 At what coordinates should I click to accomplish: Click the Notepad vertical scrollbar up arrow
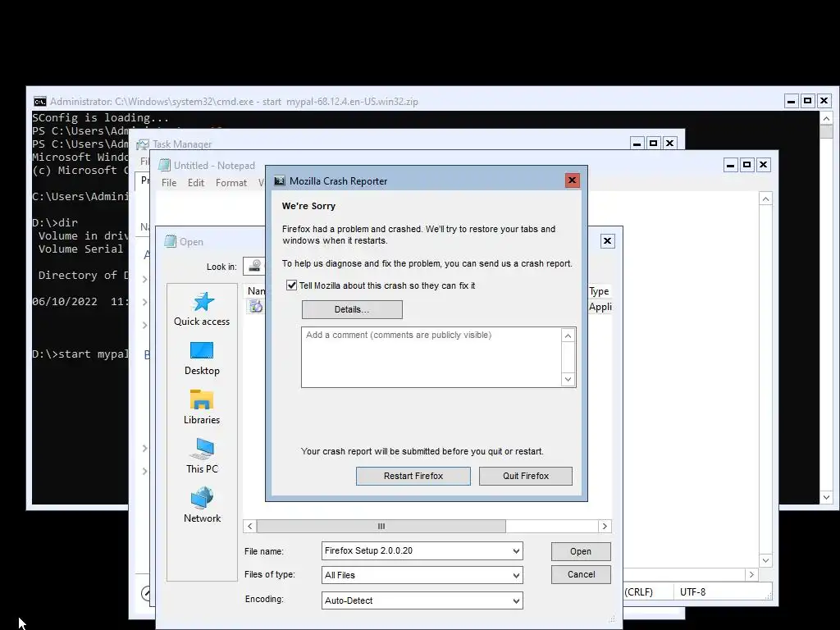pyautogui.click(x=765, y=199)
